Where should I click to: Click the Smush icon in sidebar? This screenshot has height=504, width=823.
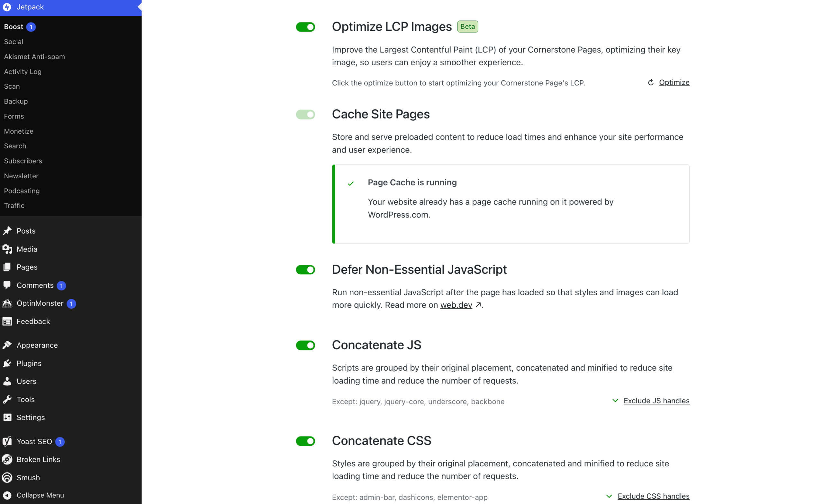7,477
